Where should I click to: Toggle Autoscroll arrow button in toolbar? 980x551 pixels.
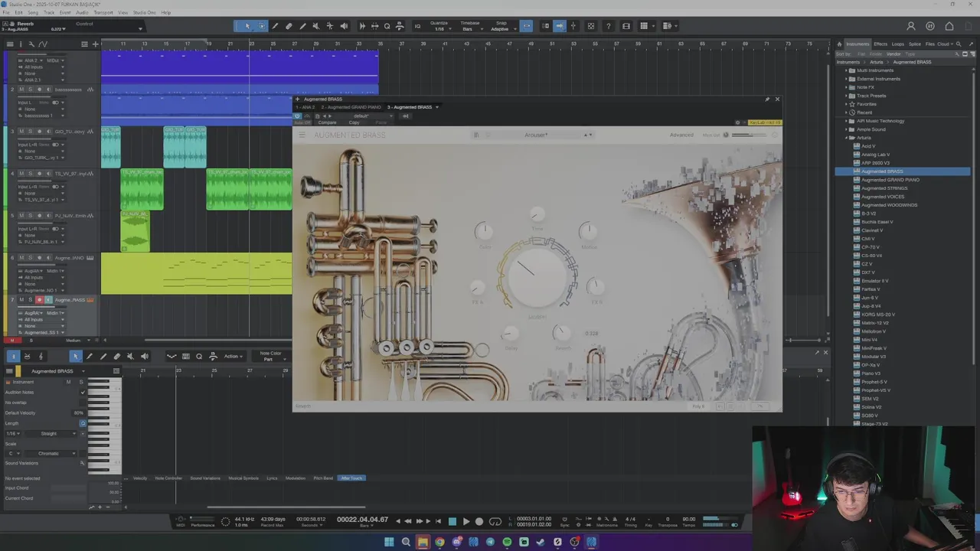point(559,26)
